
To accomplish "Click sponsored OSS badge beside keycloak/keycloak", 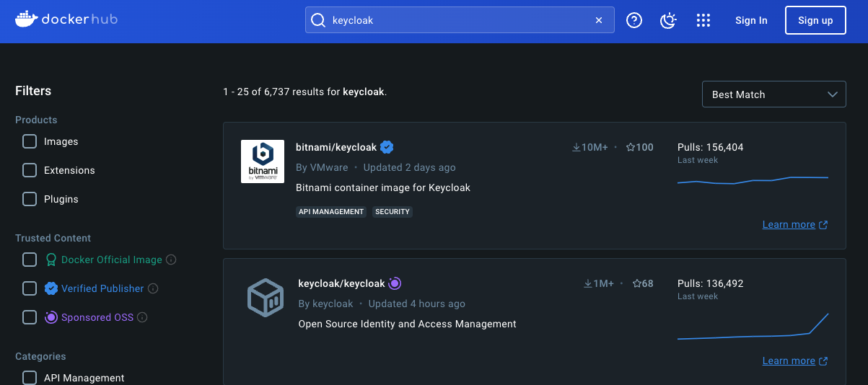I will [x=395, y=283].
